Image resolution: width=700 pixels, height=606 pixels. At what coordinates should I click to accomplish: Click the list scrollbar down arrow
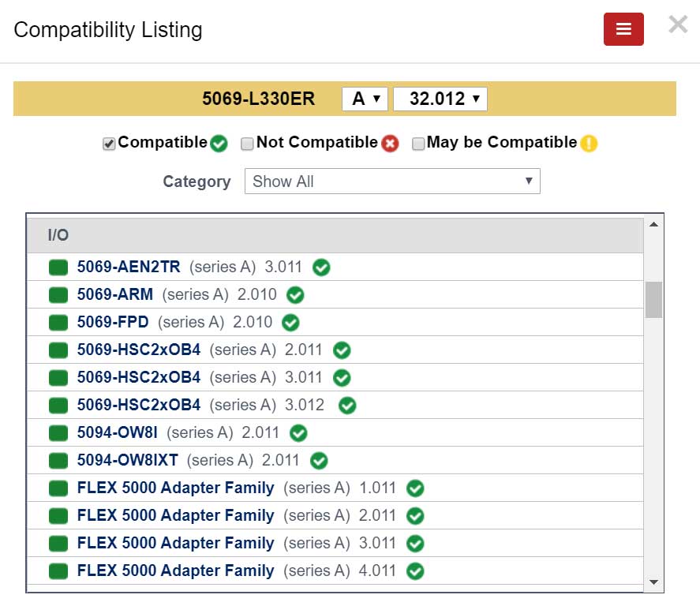(653, 582)
